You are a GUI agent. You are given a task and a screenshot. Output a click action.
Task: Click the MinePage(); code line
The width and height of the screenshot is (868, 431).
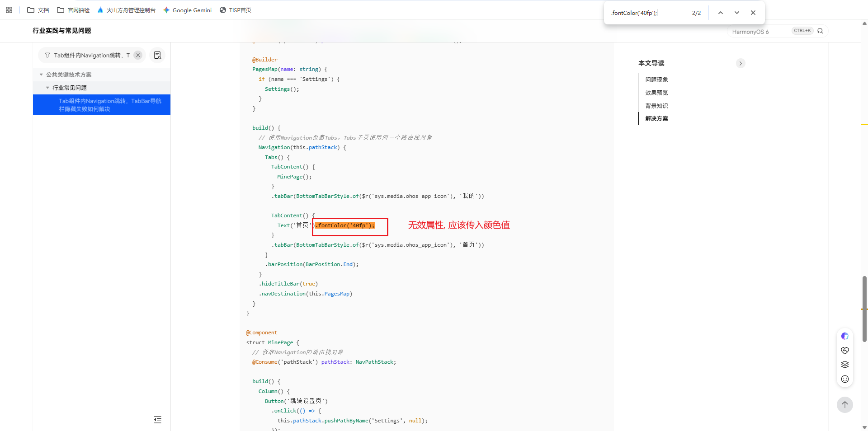pos(294,177)
